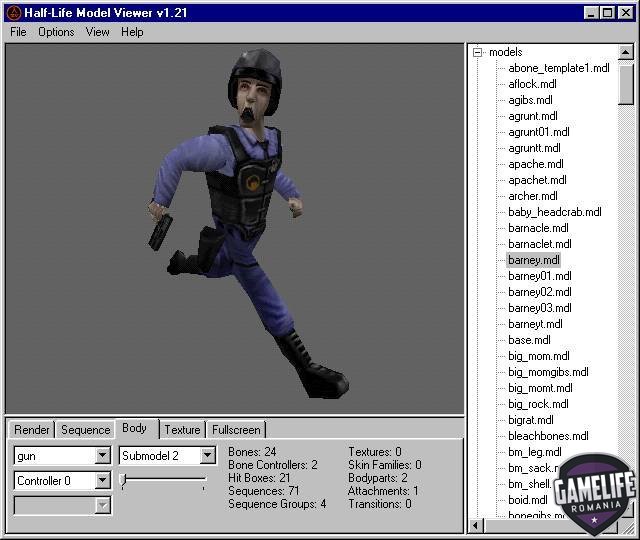Click the 'Hit Boxes: 21' info text

[x=259, y=478]
